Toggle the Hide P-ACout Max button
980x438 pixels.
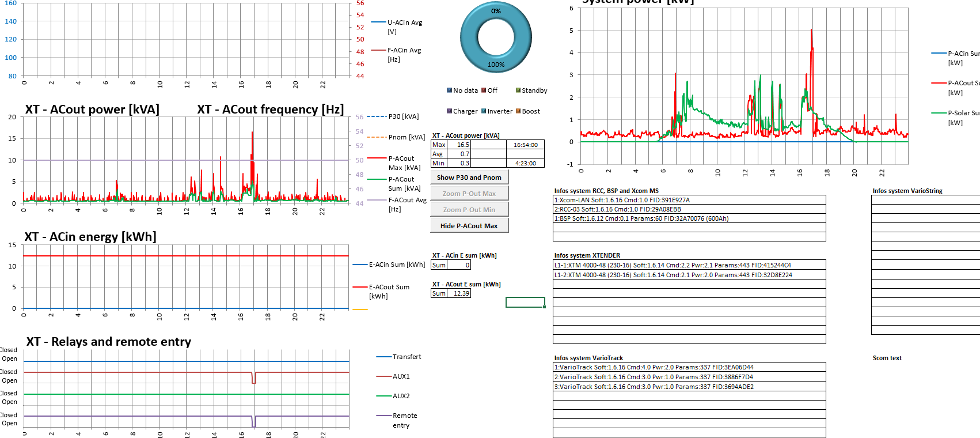pyautogui.click(x=469, y=226)
